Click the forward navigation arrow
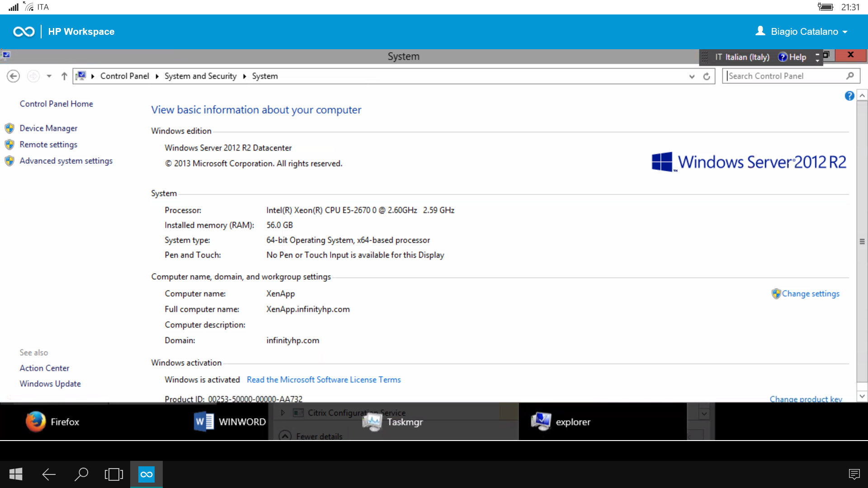 click(33, 76)
